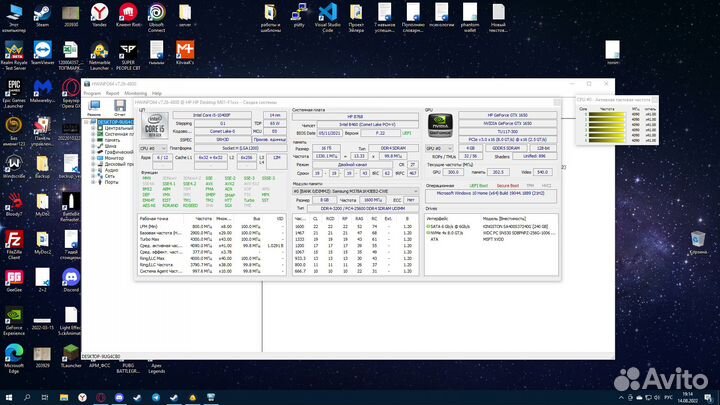Open memory module #0 BANK dropdown

tap(355, 191)
